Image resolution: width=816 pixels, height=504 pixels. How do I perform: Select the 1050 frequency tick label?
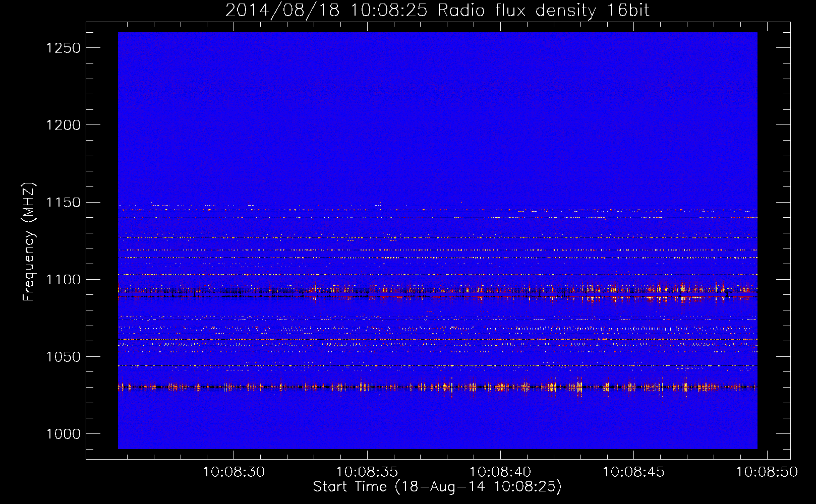coord(63,357)
